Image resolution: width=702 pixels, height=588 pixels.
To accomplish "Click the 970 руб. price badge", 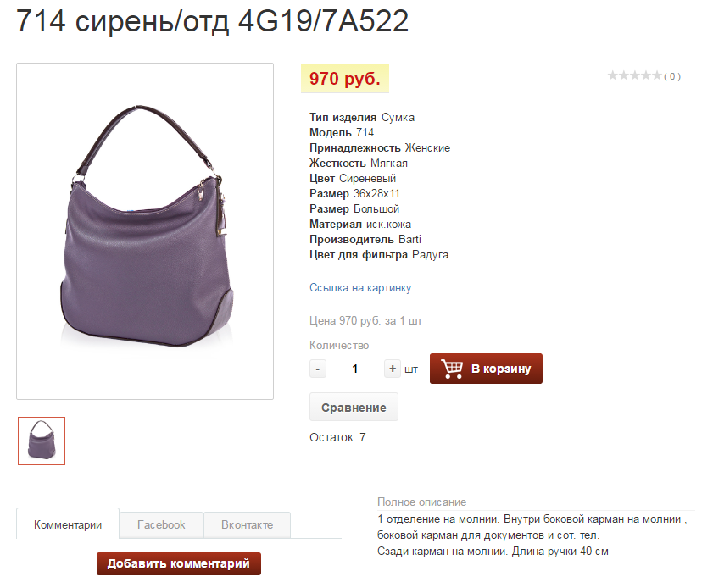I will [x=345, y=79].
